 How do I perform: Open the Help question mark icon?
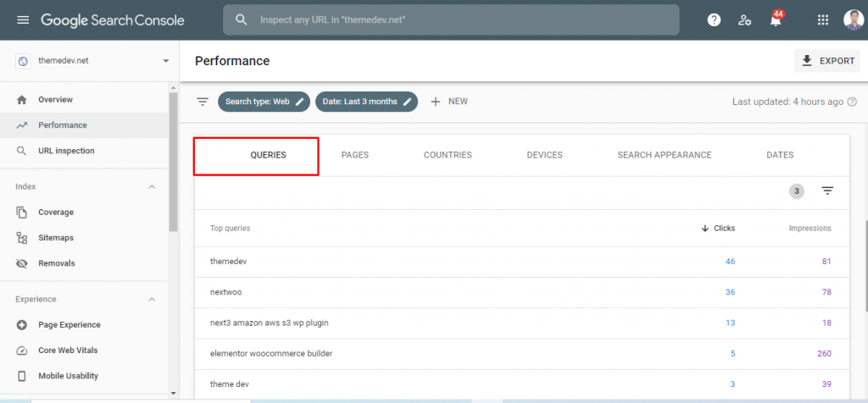coord(714,20)
